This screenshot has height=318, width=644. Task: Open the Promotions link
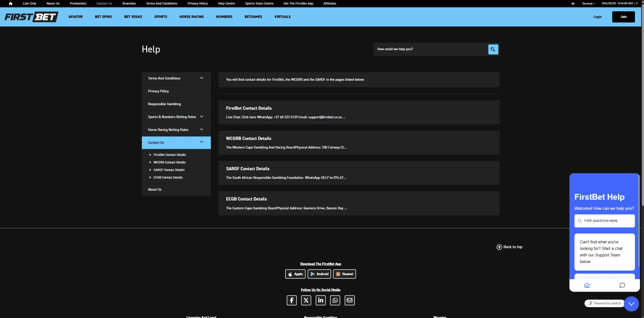coord(78,4)
